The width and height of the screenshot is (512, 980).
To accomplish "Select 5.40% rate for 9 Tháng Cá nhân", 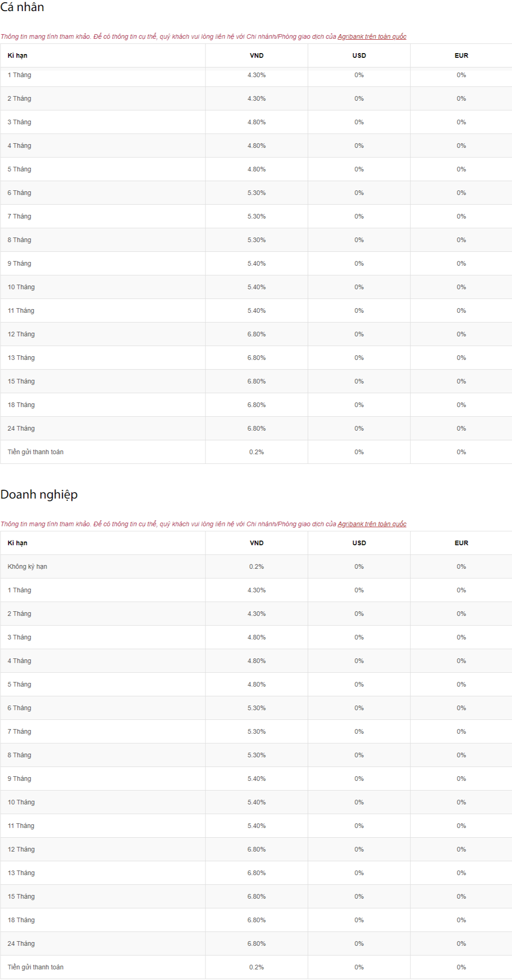I will [257, 263].
